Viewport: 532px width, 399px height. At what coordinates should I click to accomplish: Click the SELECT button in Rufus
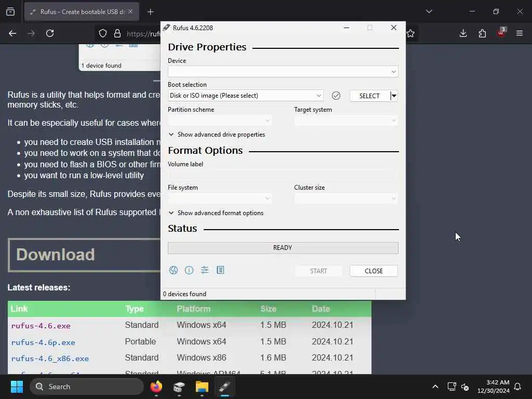coord(369,96)
